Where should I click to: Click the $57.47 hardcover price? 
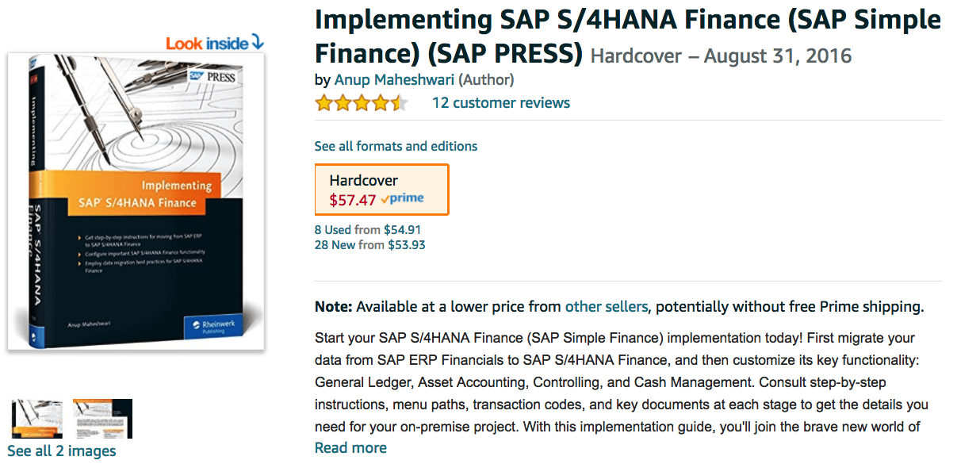tap(353, 200)
